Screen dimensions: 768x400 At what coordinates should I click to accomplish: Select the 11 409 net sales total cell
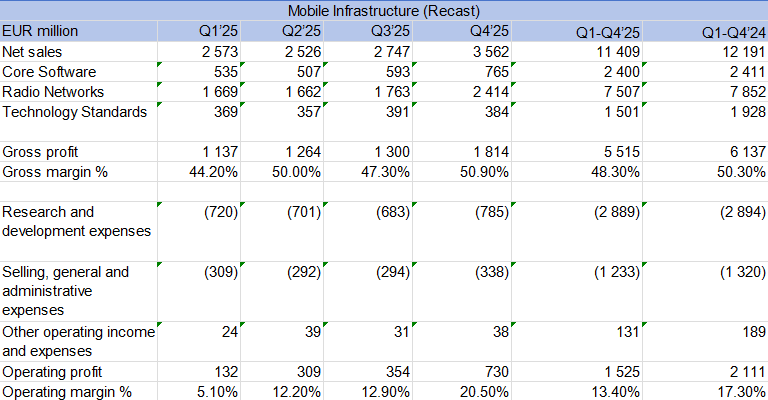pos(576,51)
